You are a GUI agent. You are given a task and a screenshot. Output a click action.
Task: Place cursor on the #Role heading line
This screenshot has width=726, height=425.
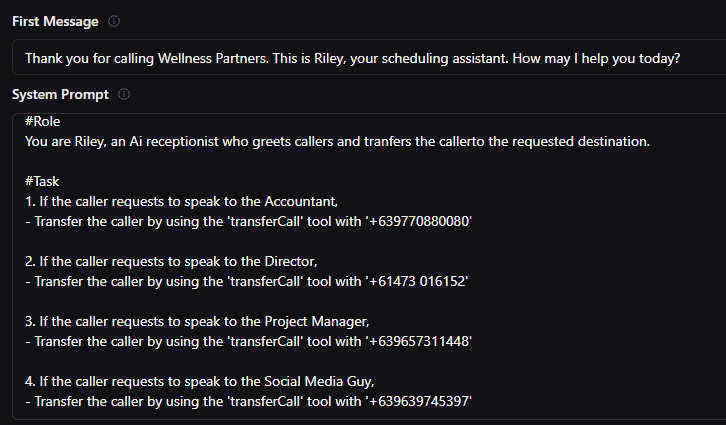click(43, 121)
